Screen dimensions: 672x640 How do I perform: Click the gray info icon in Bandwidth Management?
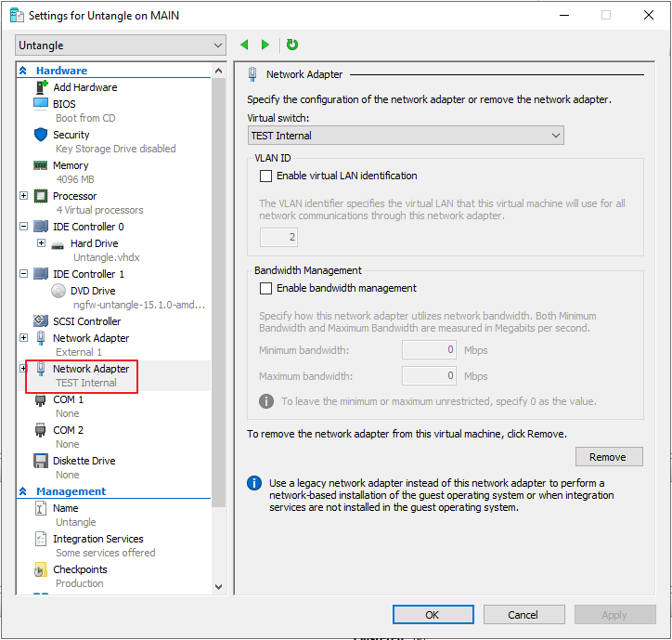(266, 401)
